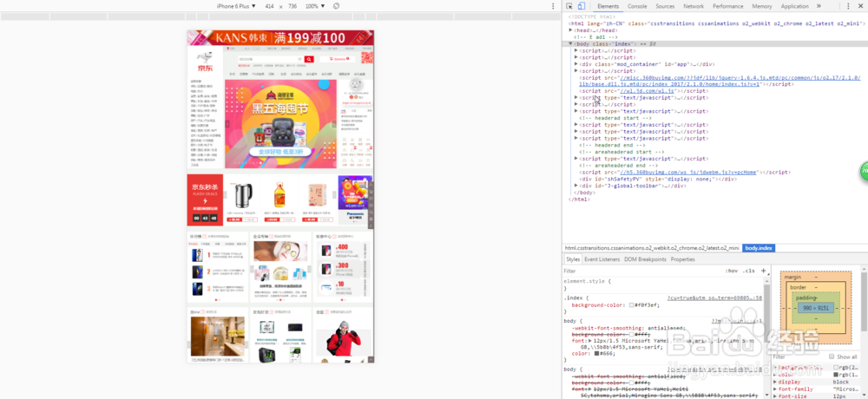Expand the computed font-size property
Viewport: 868px width, 399px height.
[775, 396]
